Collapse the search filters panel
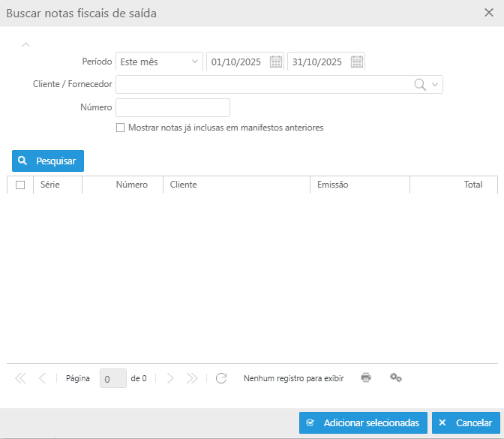Image resolution: width=504 pixels, height=439 pixels. [26, 44]
